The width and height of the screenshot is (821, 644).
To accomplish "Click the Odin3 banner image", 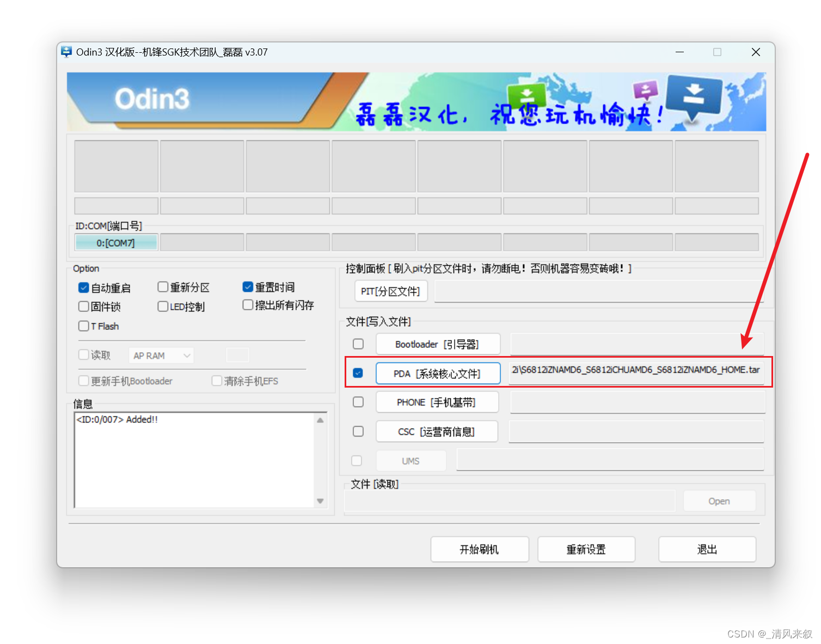I will point(416,102).
